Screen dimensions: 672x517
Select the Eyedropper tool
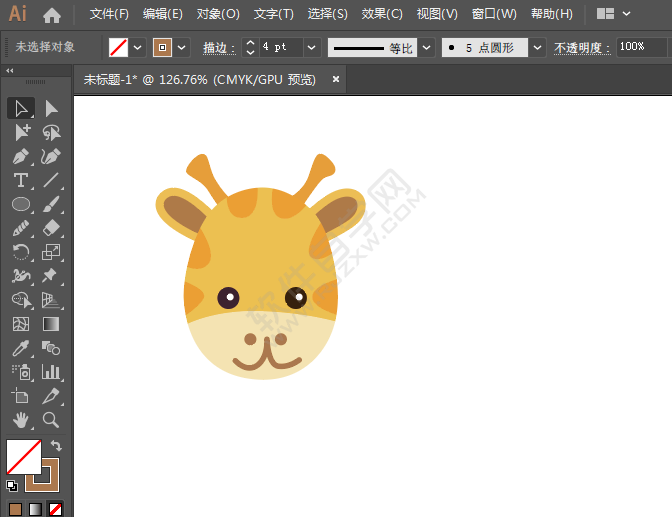point(20,348)
